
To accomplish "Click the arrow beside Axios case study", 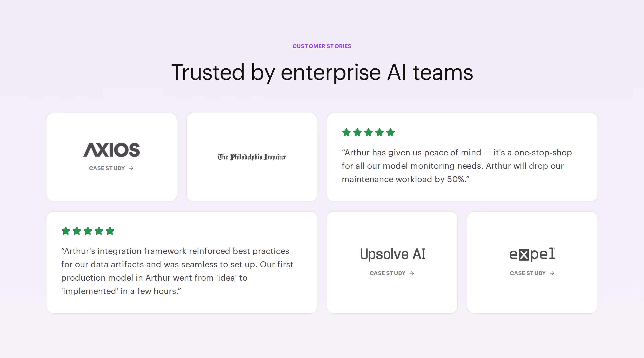I will (x=131, y=168).
